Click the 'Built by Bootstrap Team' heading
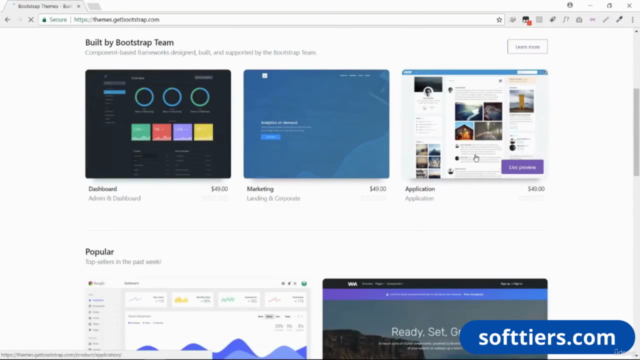 129,42
